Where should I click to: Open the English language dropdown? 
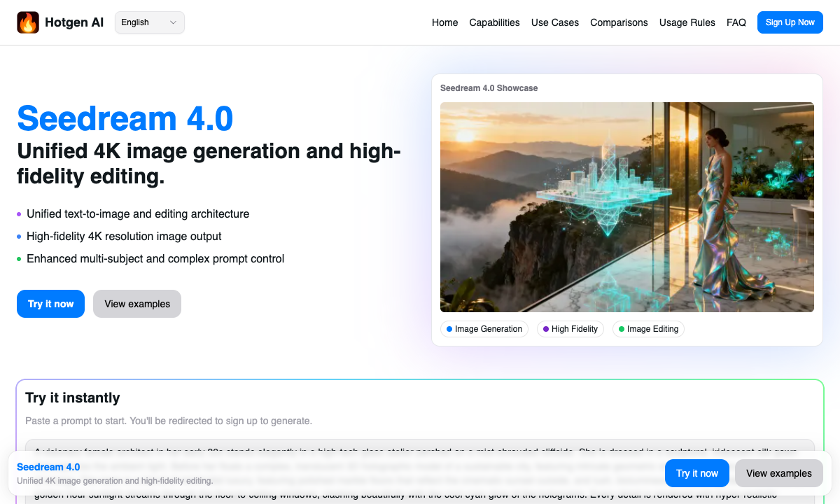pyautogui.click(x=149, y=22)
